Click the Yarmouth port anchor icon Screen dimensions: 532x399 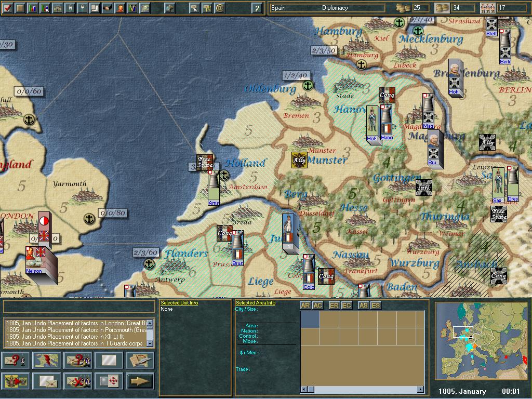pos(89,219)
